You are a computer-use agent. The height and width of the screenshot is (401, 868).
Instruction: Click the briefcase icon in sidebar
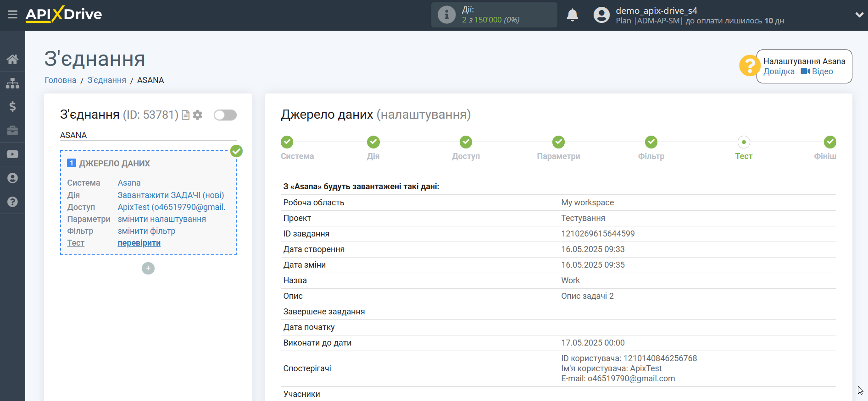pyautogui.click(x=12, y=131)
